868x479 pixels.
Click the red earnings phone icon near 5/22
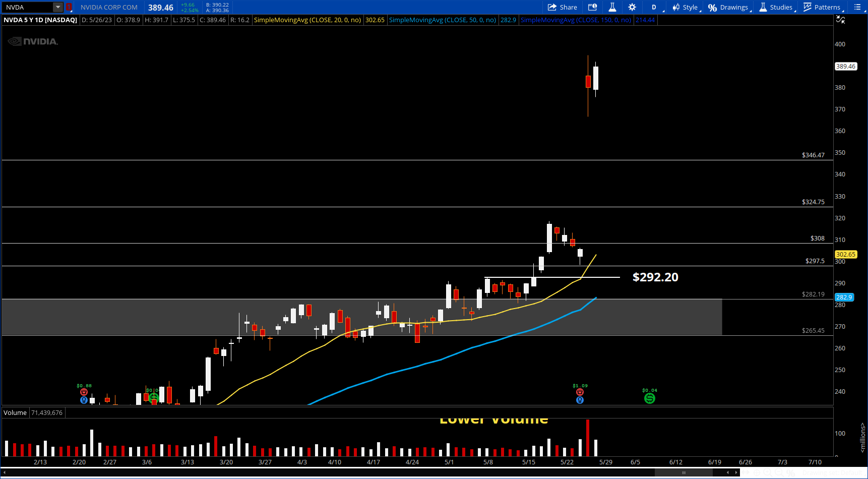(580, 392)
